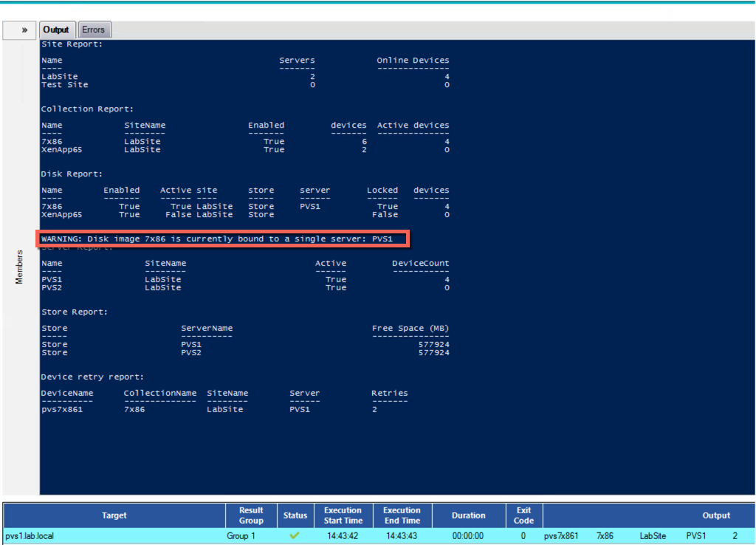The image size is (756, 545).
Task: Select the pvs1.lab.local target row
Action: pyautogui.click(x=379, y=536)
